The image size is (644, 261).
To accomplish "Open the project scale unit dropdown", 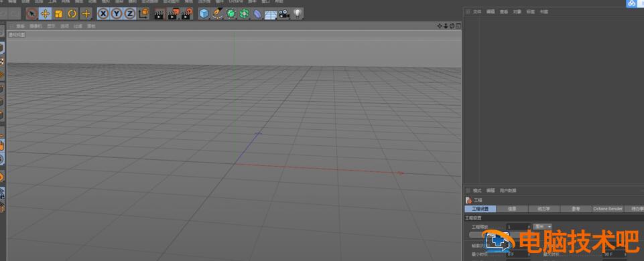I will (543, 226).
